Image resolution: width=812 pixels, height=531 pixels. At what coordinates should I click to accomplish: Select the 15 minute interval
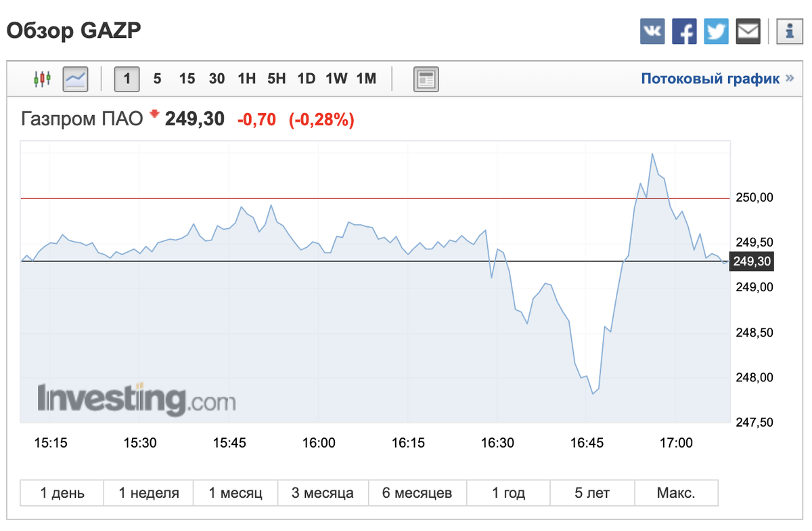pyautogui.click(x=187, y=79)
